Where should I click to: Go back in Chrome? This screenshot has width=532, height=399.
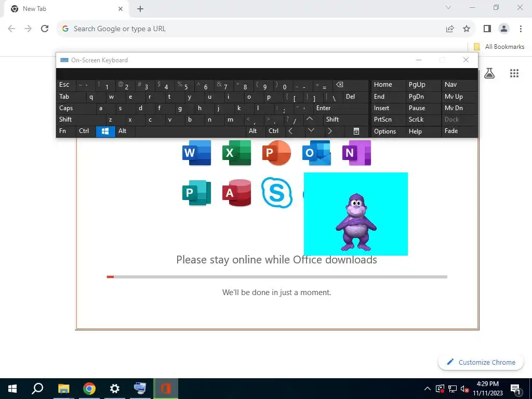click(11, 29)
